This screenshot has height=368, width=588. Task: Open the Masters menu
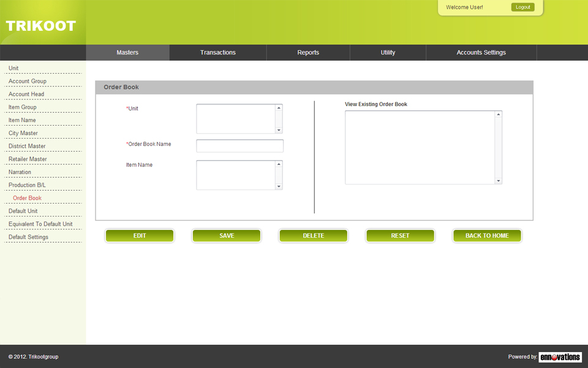(x=127, y=53)
